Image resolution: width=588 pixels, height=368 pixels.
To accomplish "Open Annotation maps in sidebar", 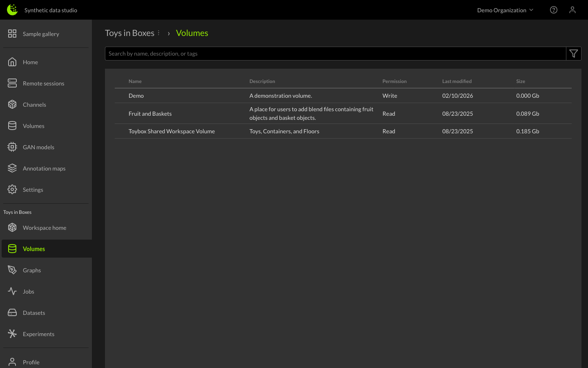I will click(44, 168).
